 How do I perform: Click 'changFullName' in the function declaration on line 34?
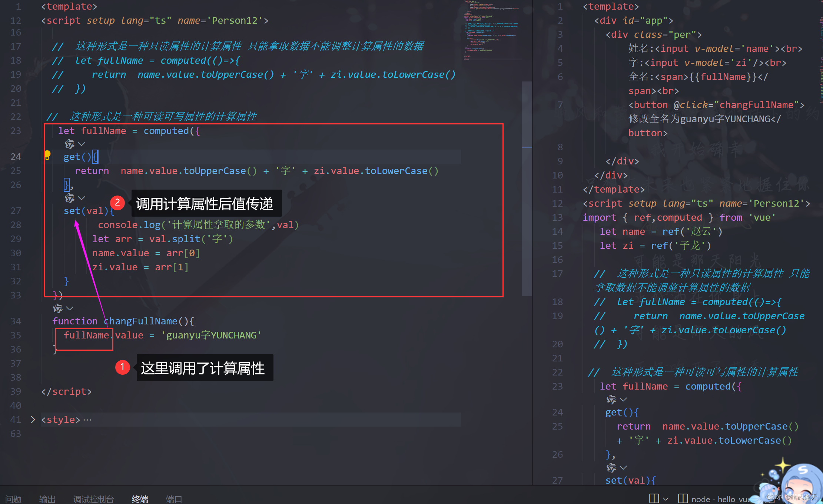coord(140,321)
